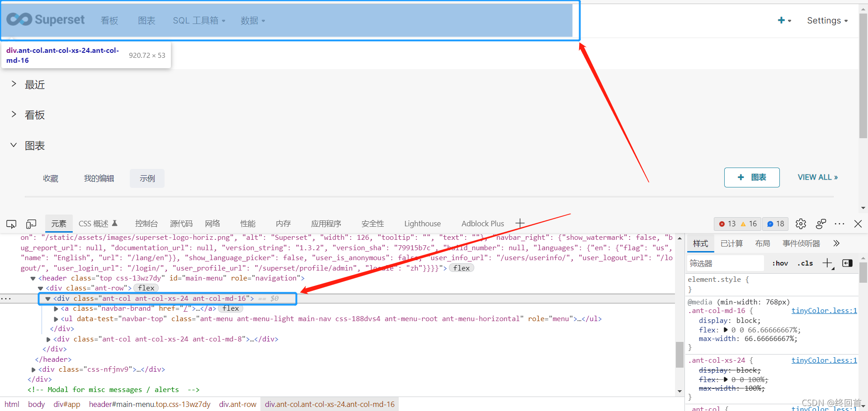Click the + 图表 button
Viewport: 868px width, 411px height.
(x=752, y=177)
